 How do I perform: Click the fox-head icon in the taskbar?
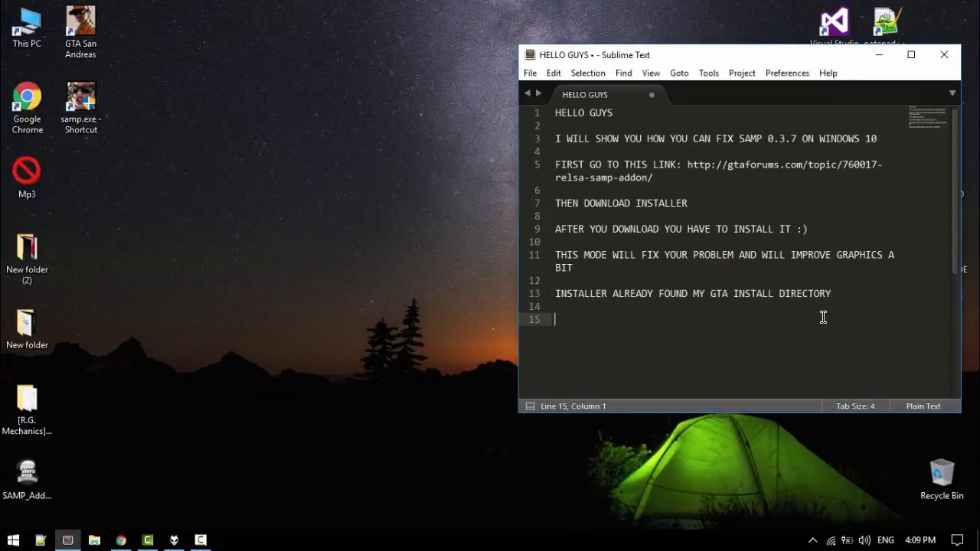pyautogui.click(x=174, y=540)
